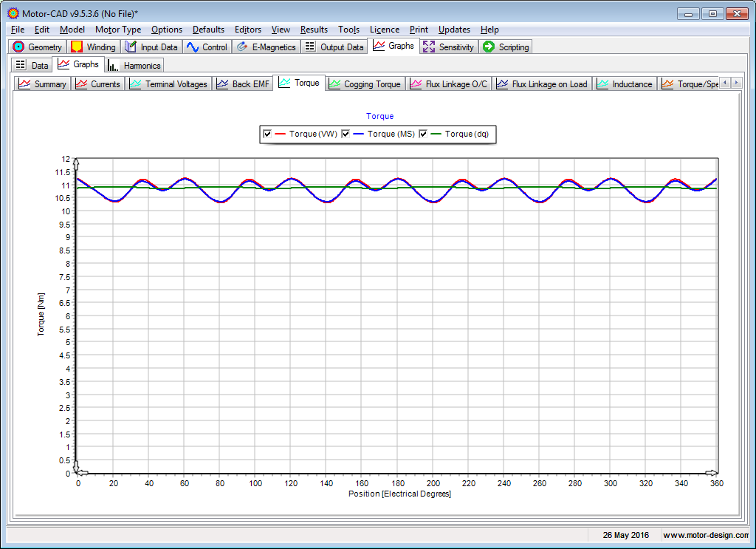Click the blue Torque (MS) legend line
The image size is (756, 549).
tap(358, 134)
